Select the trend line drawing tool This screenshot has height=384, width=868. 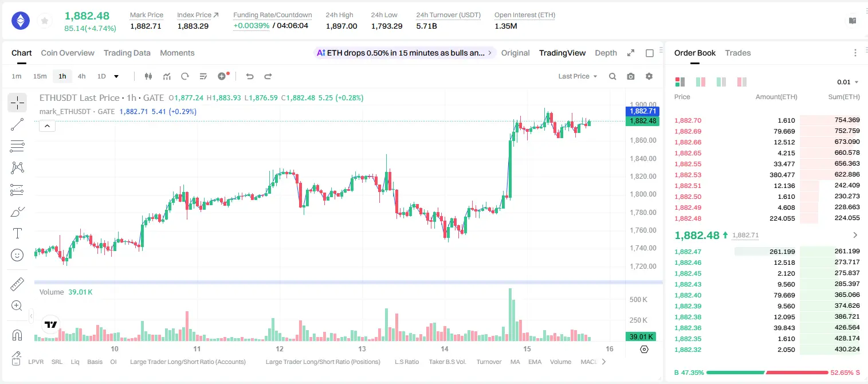(x=17, y=124)
